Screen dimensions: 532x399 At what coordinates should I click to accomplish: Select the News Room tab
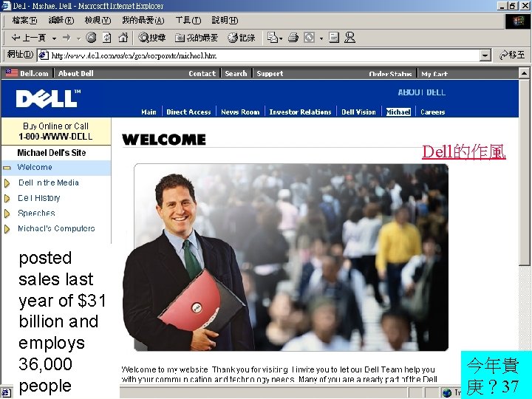point(240,112)
